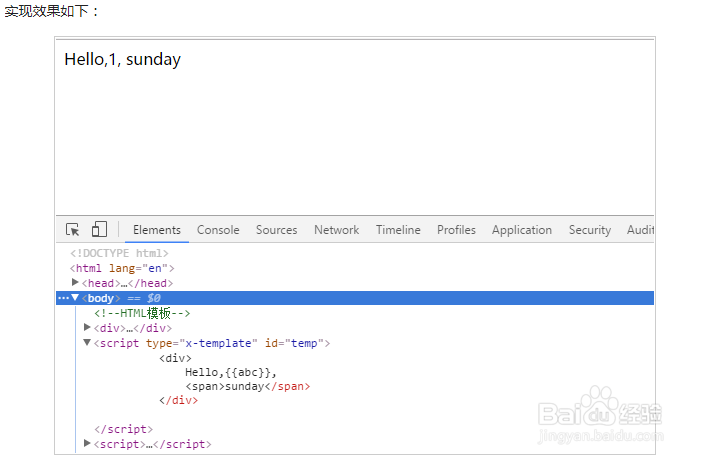Expand the collapsed div node
702x461 pixels.
tap(87, 327)
